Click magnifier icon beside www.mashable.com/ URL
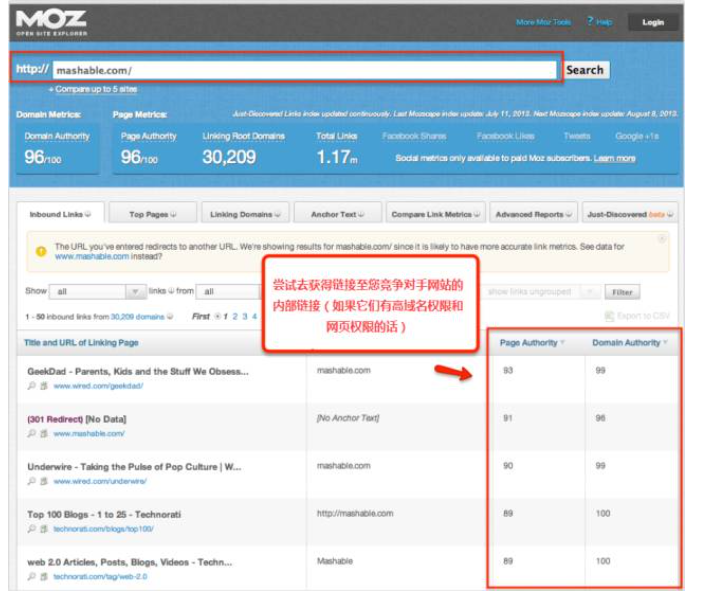The width and height of the screenshot is (708, 602). click(31, 434)
